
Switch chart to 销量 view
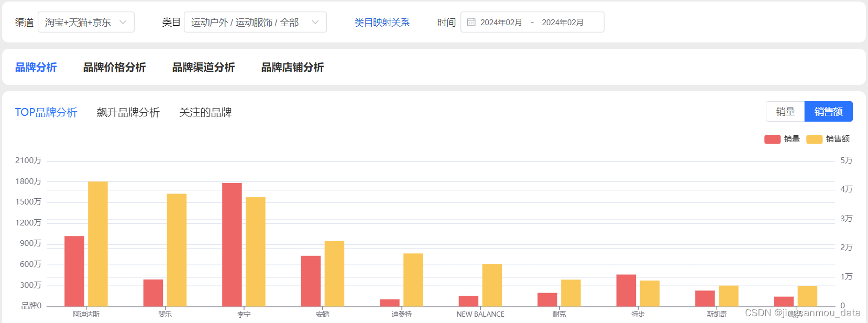(785, 111)
